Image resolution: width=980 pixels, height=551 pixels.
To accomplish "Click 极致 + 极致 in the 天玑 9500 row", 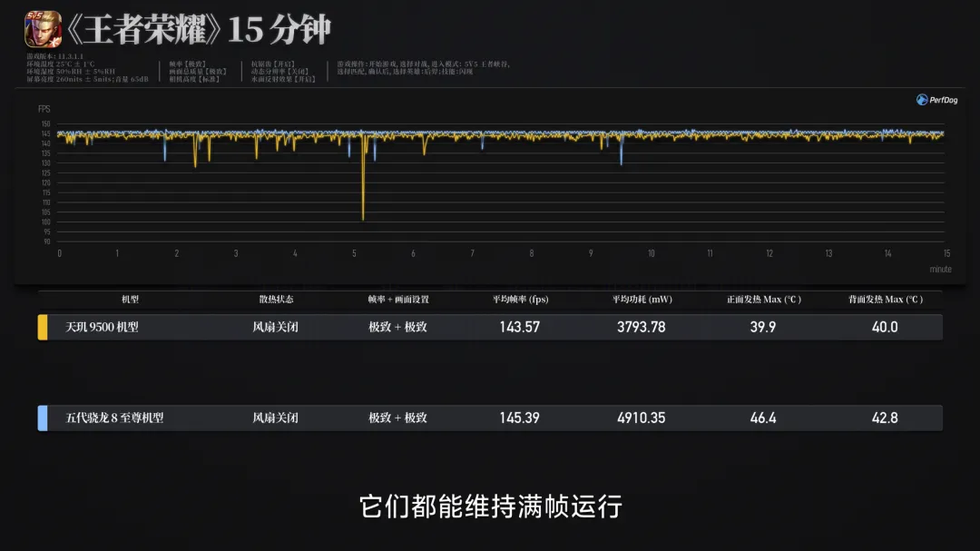I will point(397,327).
